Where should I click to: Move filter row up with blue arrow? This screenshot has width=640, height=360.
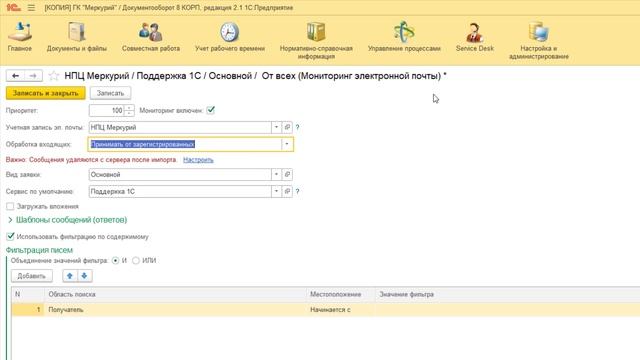[70, 276]
